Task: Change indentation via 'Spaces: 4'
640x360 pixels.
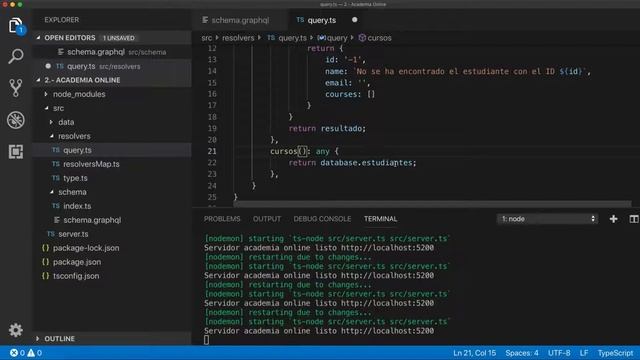Action: tap(522, 353)
